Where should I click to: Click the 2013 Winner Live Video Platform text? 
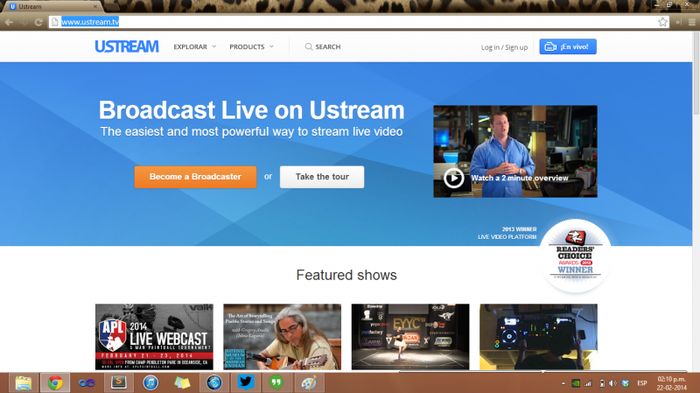click(507, 233)
